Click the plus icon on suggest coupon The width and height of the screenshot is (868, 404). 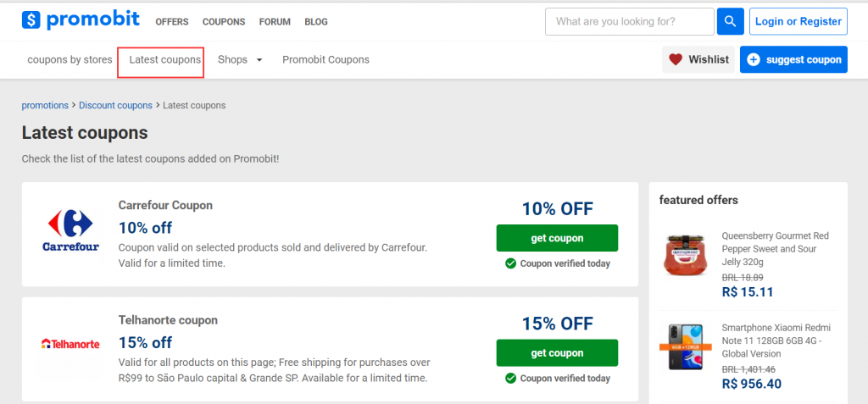tap(754, 60)
